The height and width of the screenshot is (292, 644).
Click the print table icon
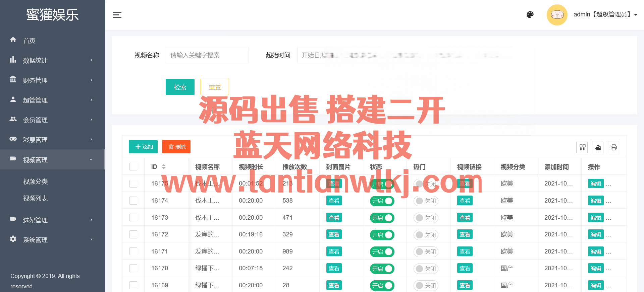click(x=613, y=147)
